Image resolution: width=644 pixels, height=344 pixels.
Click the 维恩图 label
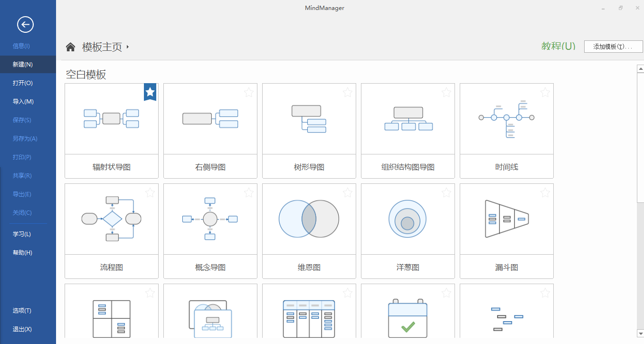click(x=309, y=268)
